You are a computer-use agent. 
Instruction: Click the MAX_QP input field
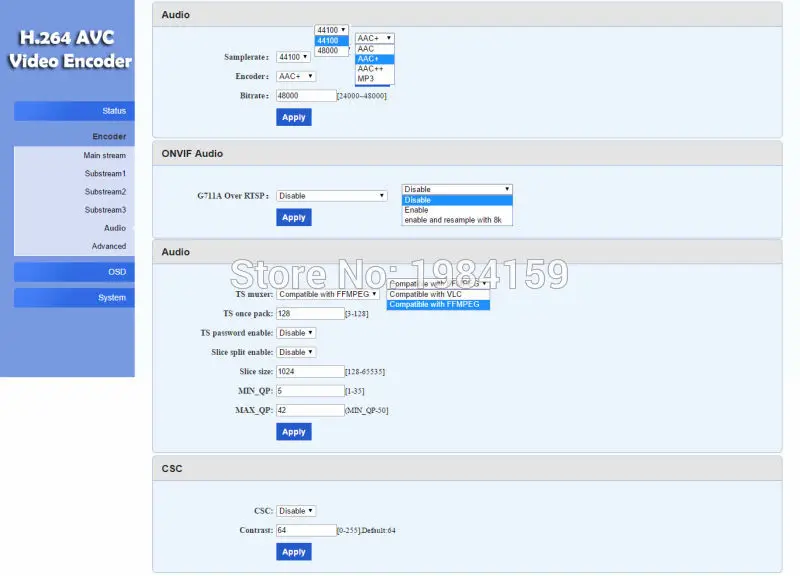point(310,410)
